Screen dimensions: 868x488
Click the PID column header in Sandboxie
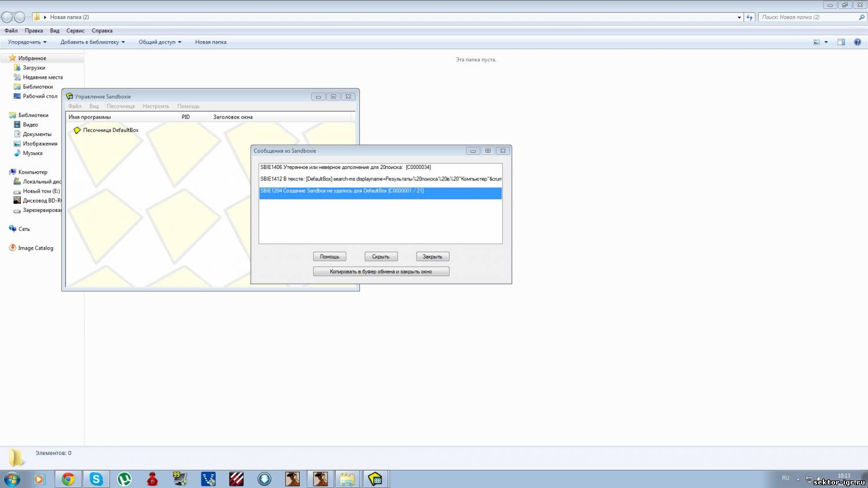[x=194, y=117]
